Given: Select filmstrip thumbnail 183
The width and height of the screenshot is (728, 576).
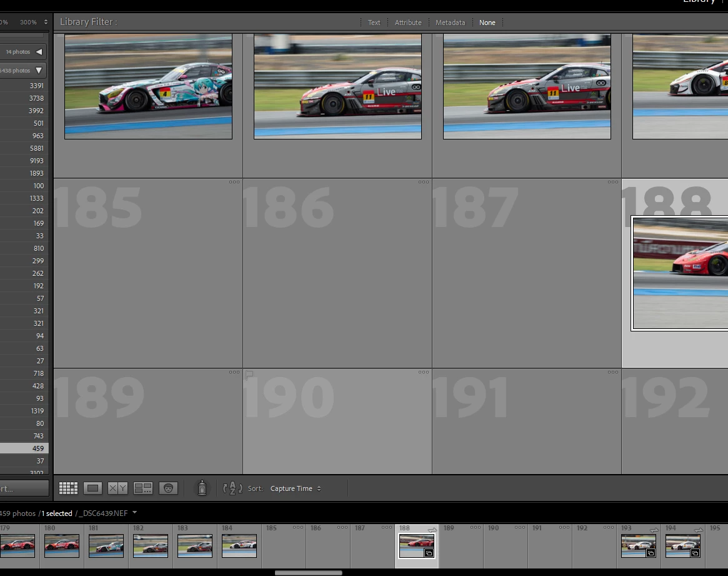Looking at the screenshot, I should tap(195, 546).
